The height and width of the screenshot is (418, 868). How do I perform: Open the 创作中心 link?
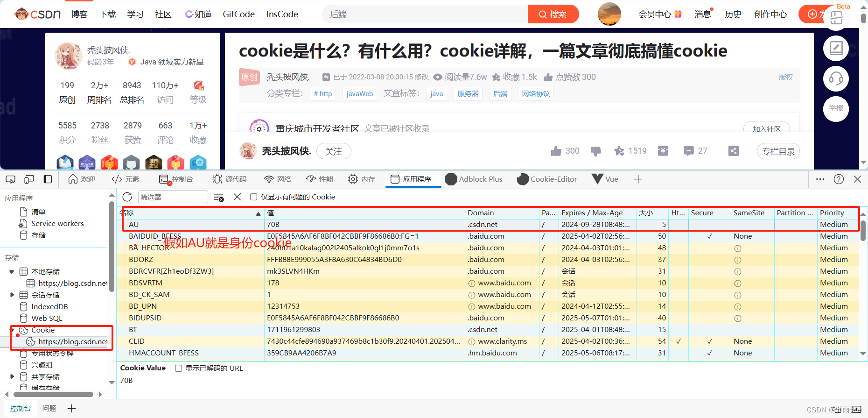(770, 14)
